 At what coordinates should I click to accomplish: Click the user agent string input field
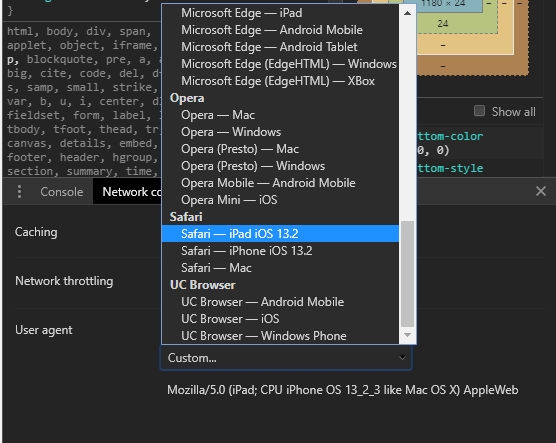(343, 390)
